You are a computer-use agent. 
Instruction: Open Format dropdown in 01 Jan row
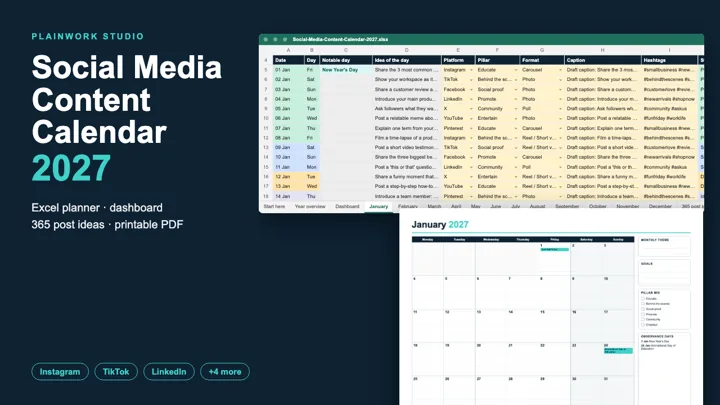(560, 70)
